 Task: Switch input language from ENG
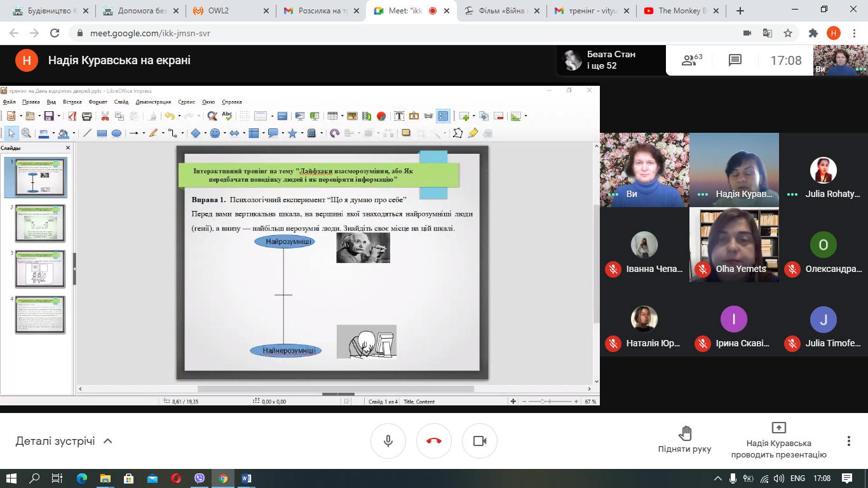[x=797, y=478]
